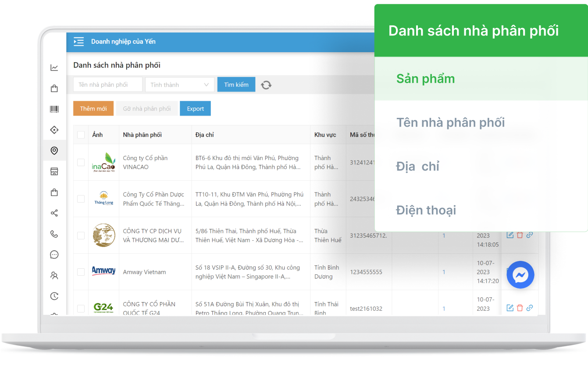Viewport: 588px width, 377px height.
Task: Select the Thăng Long pharmaceutical row checkbox
Action: [x=81, y=199]
